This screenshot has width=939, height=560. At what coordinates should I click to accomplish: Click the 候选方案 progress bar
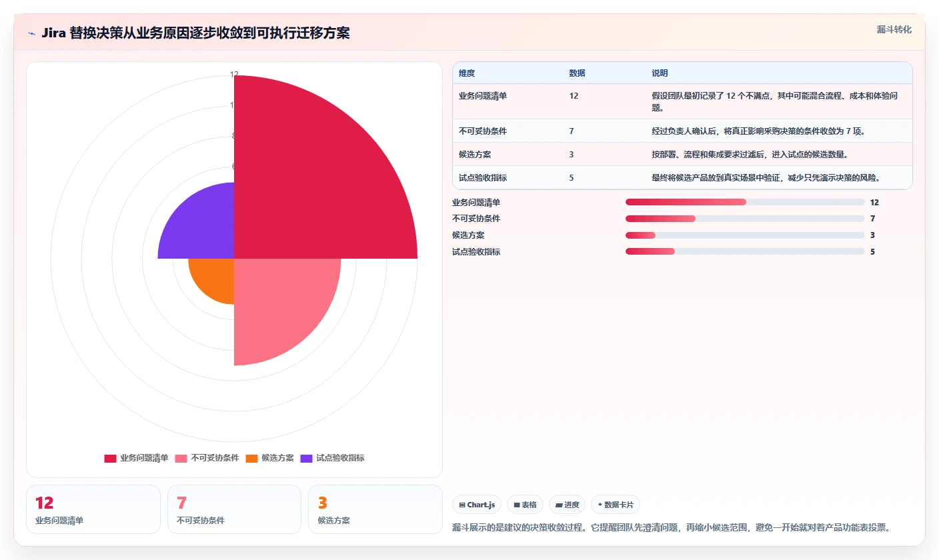click(745, 235)
